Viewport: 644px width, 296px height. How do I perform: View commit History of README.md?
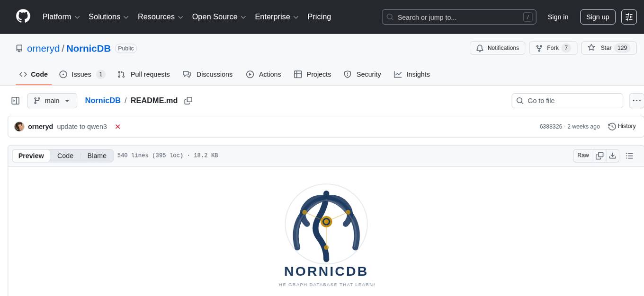point(622,126)
